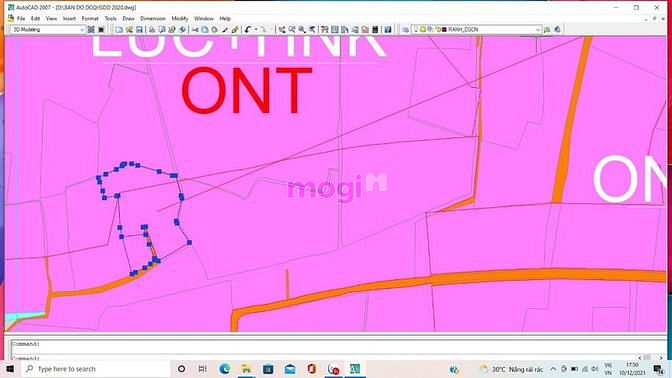Screen dimensions: 672x378
Task: Open the Insert menu
Action: (x=69, y=18)
